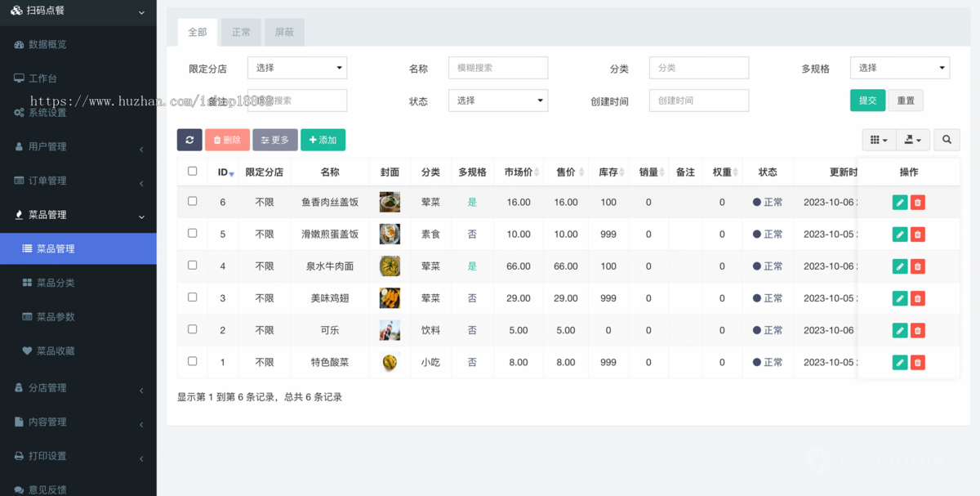The width and height of the screenshot is (980, 496).
Task: Click edit pencil icon for 特色酸菜 row
Action: [x=900, y=362]
